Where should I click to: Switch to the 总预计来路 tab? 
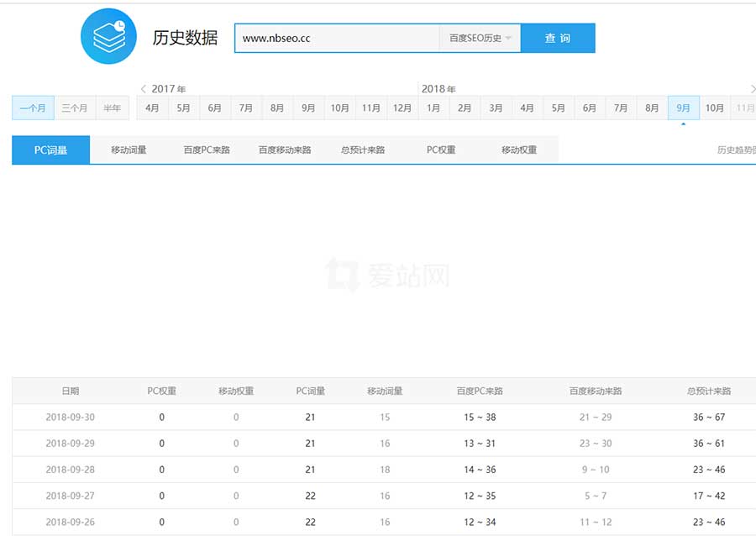tap(363, 149)
